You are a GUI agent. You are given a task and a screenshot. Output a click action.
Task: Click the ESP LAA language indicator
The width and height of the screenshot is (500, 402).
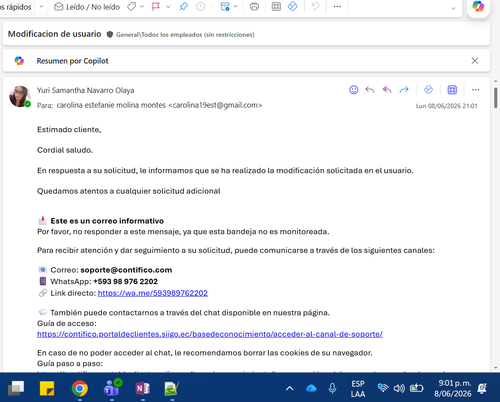358,389
